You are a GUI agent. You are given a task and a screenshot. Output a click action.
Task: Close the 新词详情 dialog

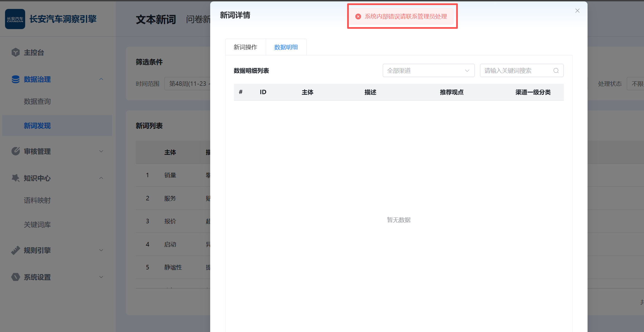(x=577, y=11)
